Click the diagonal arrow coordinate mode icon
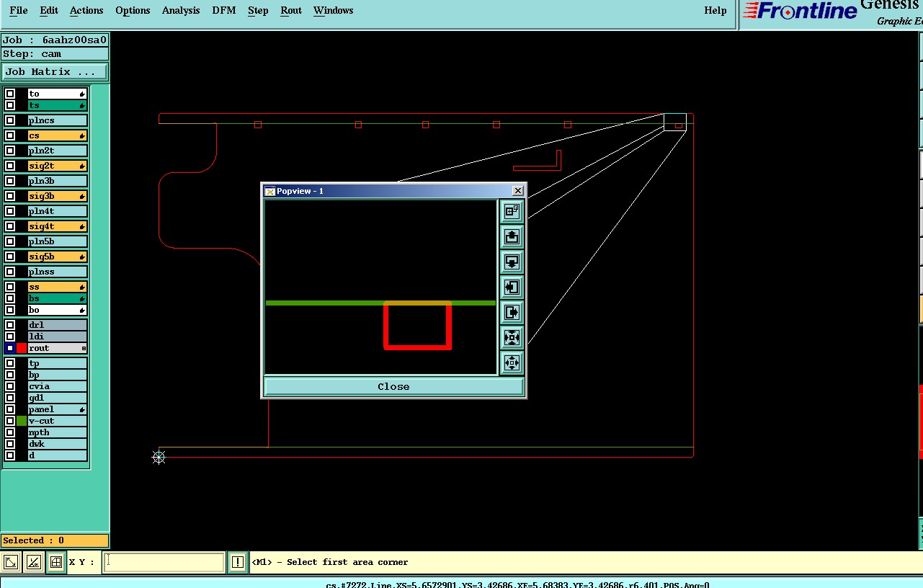 pos(12,562)
